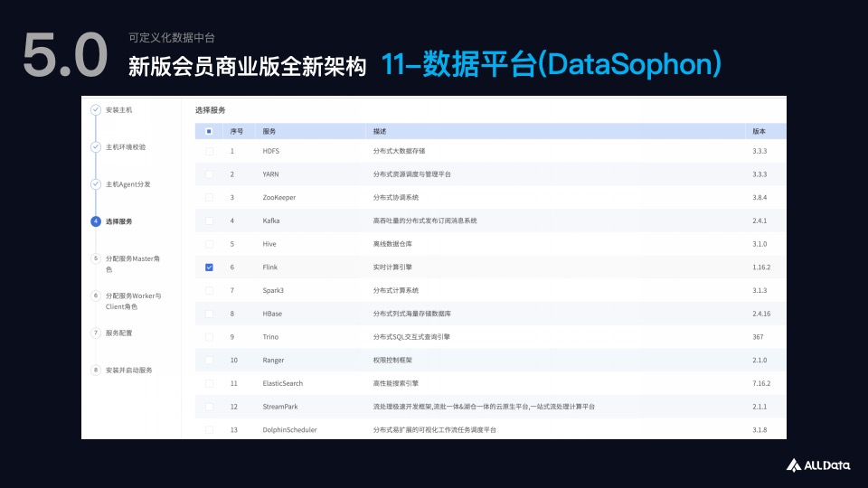
Task: Check the ElasticSearch service checkbox
Action: tap(209, 383)
